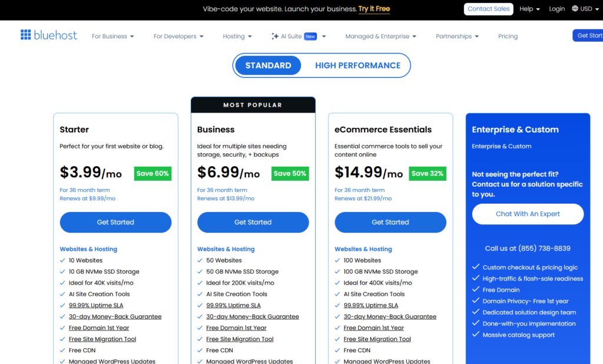
Task: Click the eCommerce Essentials plan title
Action: [383, 130]
